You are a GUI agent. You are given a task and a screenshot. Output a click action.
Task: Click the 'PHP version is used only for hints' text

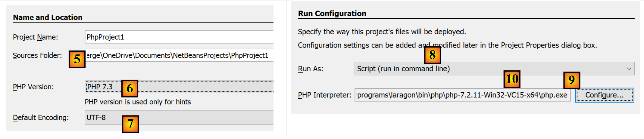138,102
